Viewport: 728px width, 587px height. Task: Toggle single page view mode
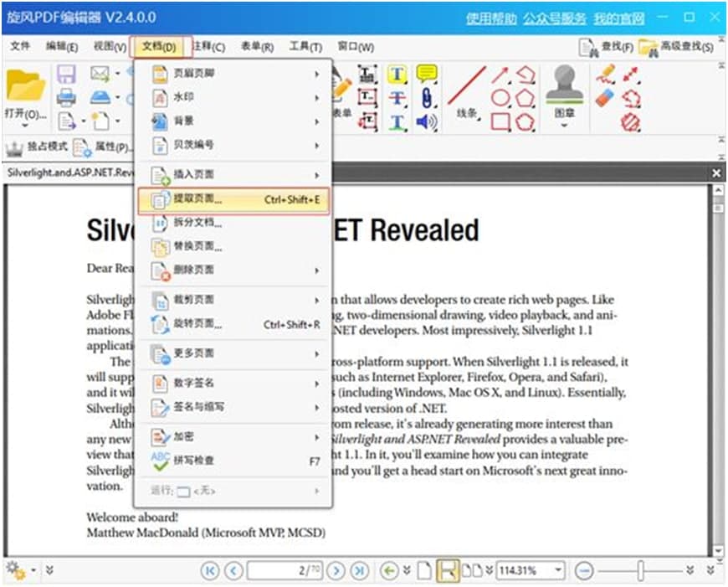click(424, 570)
